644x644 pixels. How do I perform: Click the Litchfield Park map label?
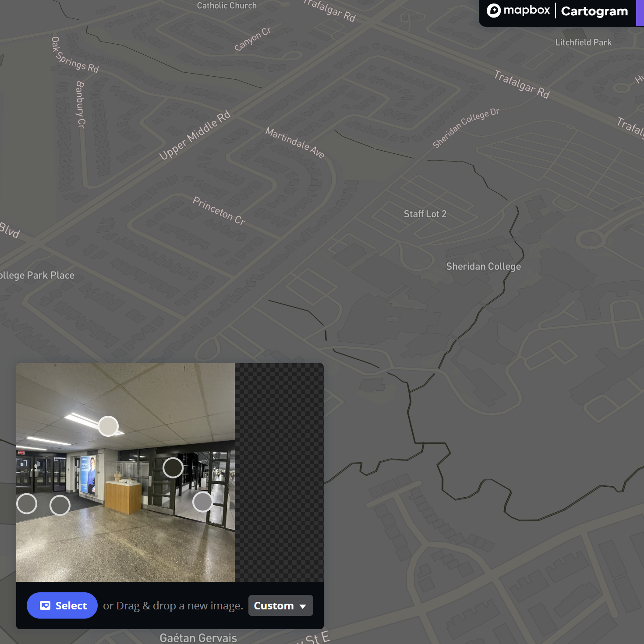(583, 42)
